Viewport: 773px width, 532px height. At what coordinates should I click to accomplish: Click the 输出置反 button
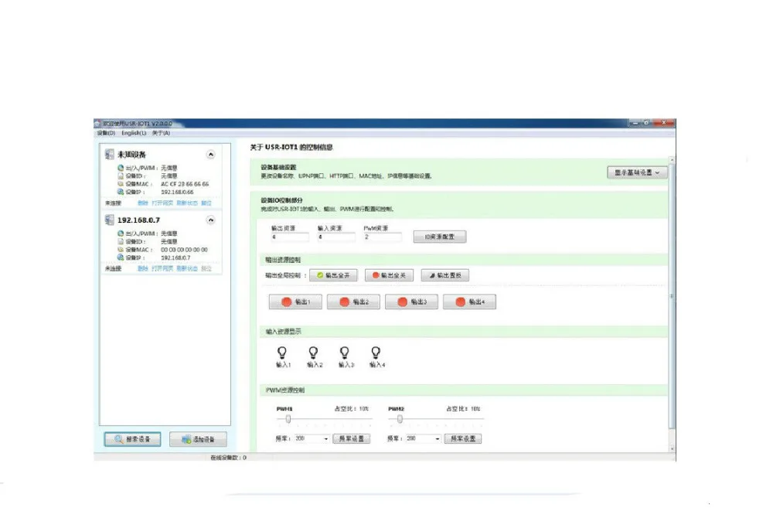pos(444,275)
